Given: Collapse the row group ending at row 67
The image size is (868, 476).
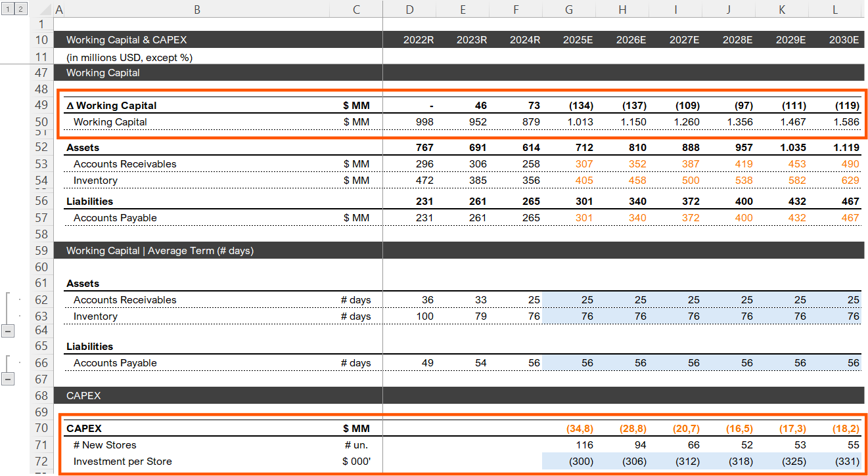Looking at the screenshot, I should (9, 379).
